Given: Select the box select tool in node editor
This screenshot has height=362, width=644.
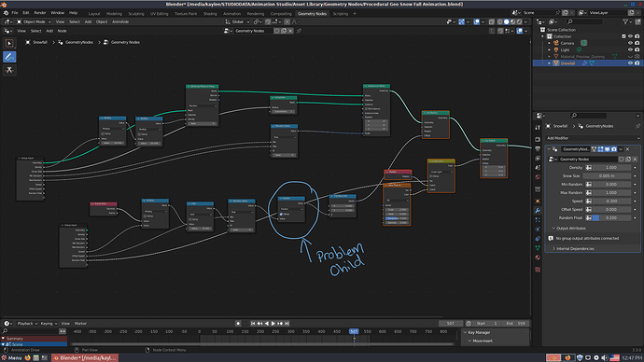Looking at the screenshot, I should [9, 43].
